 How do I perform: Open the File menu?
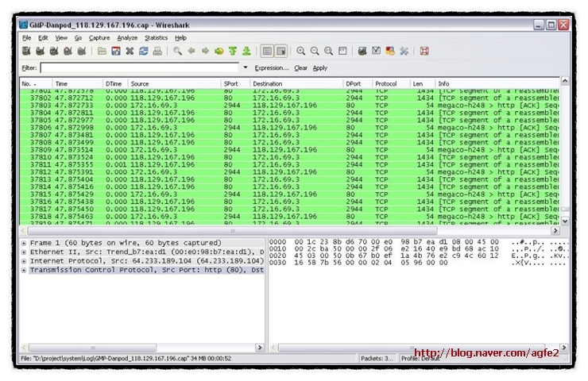coord(27,38)
